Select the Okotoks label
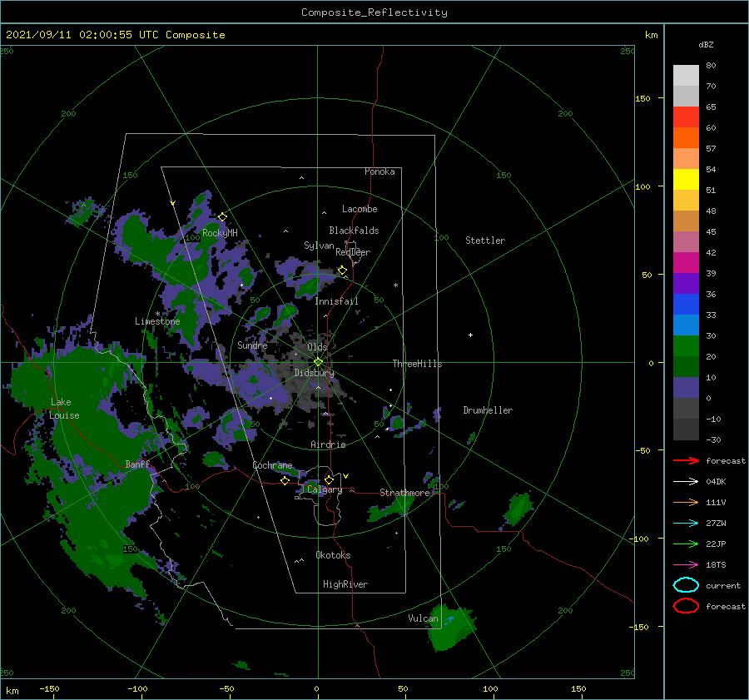This screenshot has width=749, height=700. (x=333, y=555)
